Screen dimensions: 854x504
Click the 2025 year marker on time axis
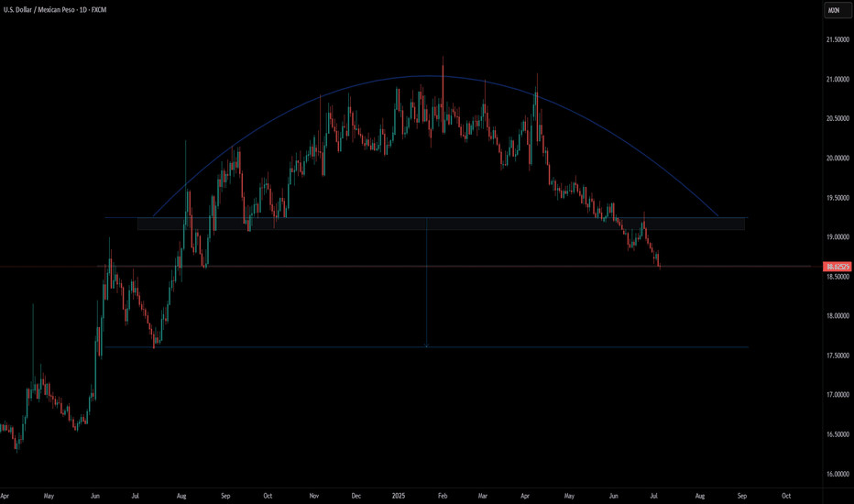tap(398, 495)
